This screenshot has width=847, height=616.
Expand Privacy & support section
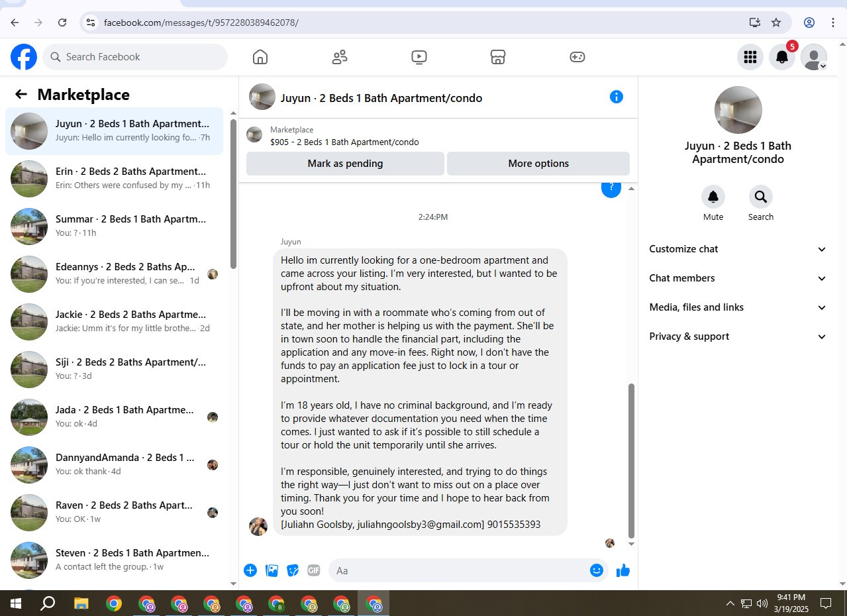pos(738,336)
